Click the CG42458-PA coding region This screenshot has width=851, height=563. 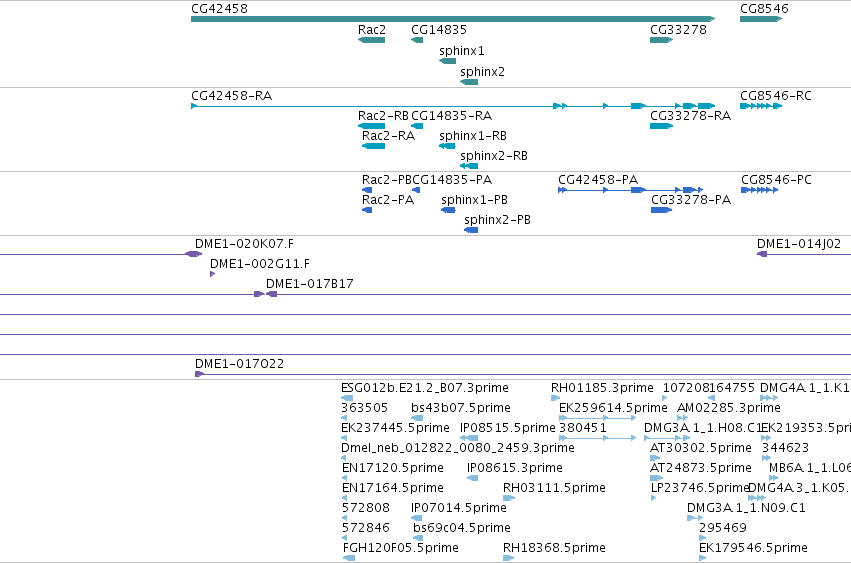(631, 190)
